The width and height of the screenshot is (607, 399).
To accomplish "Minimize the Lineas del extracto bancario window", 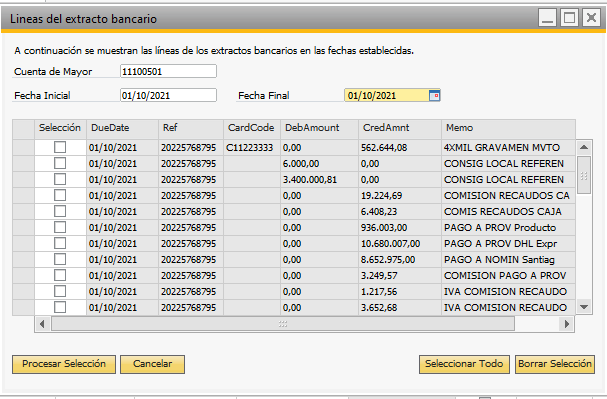I will click(x=547, y=18).
